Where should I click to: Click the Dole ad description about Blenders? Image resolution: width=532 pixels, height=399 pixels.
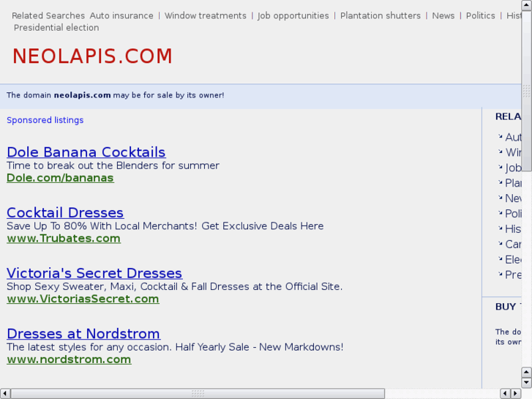coord(113,165)
